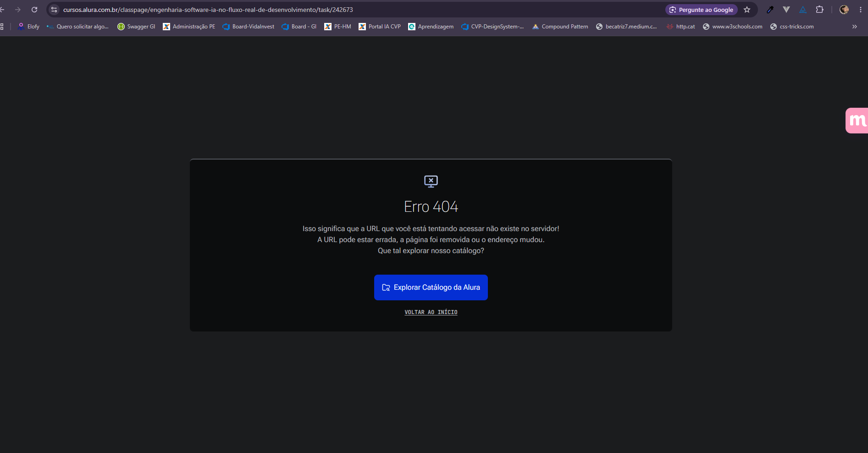Open the Swagger GI bookmark
This screenshot has width=868, height=453.
[x=136, y=27]
